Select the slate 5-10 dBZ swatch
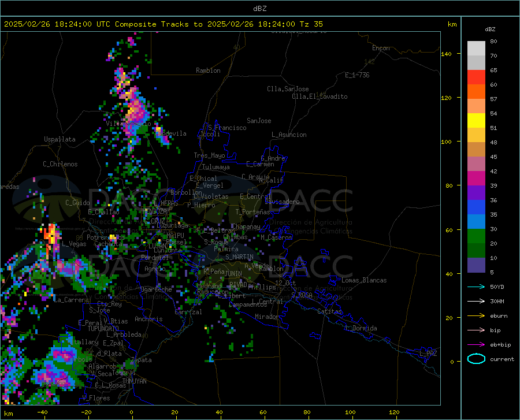Image resolution: width=520 pixels, height=420 pixels. (476, 265)
